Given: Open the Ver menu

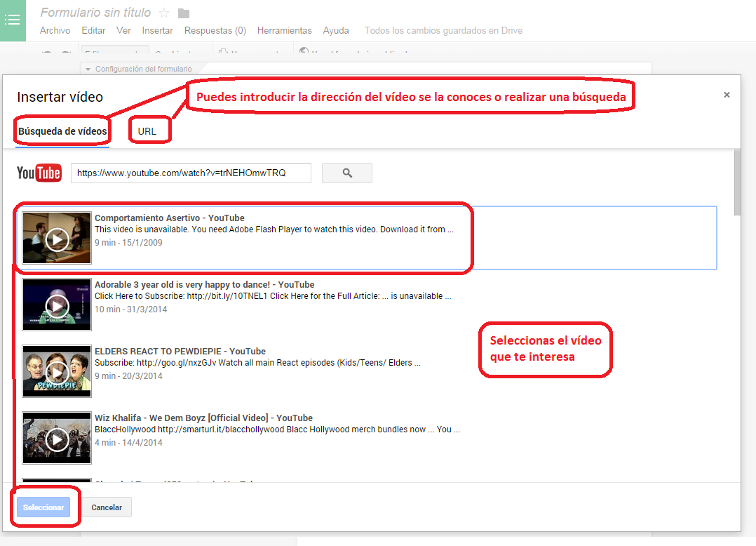Looking at the screenshot, I should click(x=123, y=30).
